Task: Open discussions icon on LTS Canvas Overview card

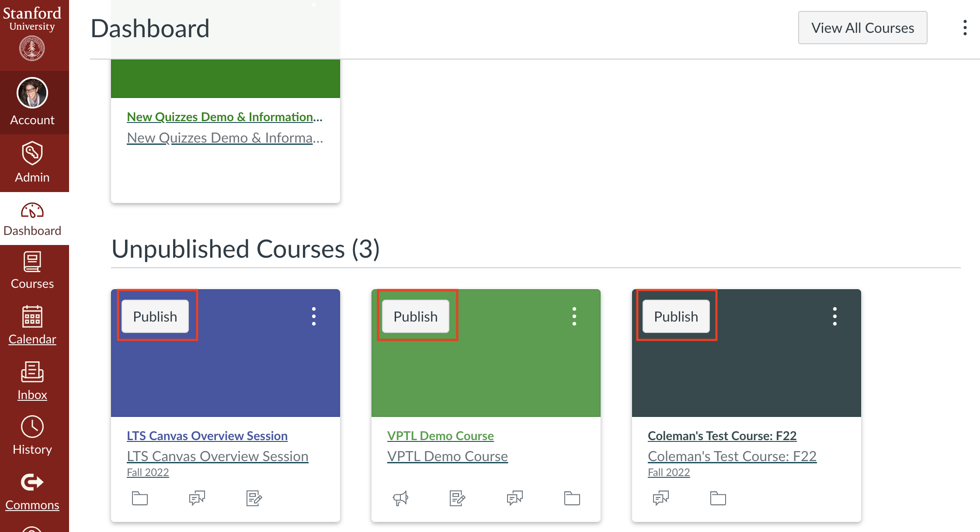Action: 197,498
